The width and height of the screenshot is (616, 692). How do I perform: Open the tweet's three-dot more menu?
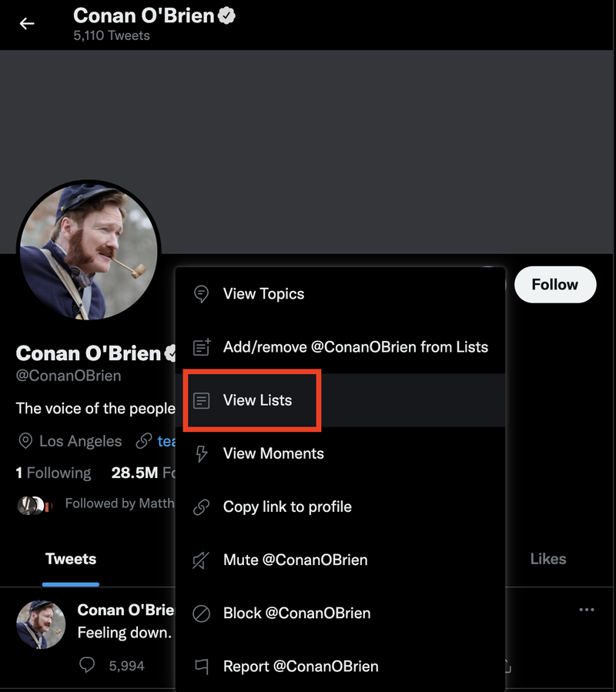click(587, 610)
